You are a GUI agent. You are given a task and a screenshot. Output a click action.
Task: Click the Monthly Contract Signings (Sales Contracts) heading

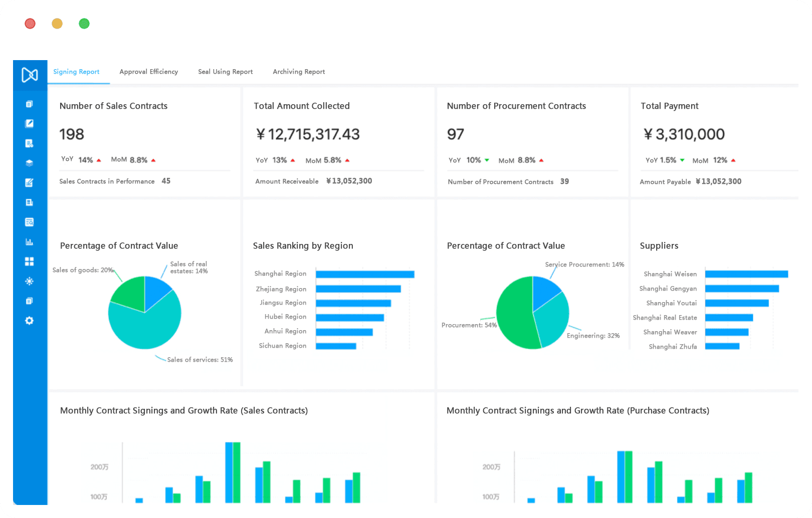point(184,410)
